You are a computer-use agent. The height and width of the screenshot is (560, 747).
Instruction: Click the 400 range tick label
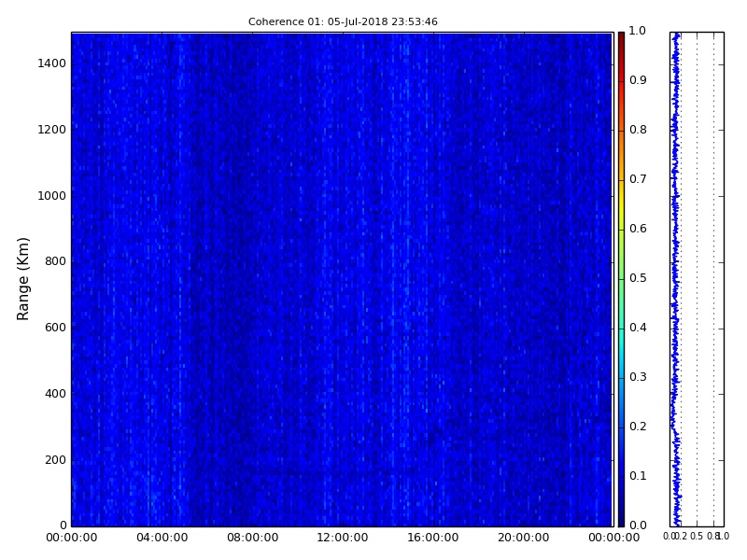coord(55,394)
